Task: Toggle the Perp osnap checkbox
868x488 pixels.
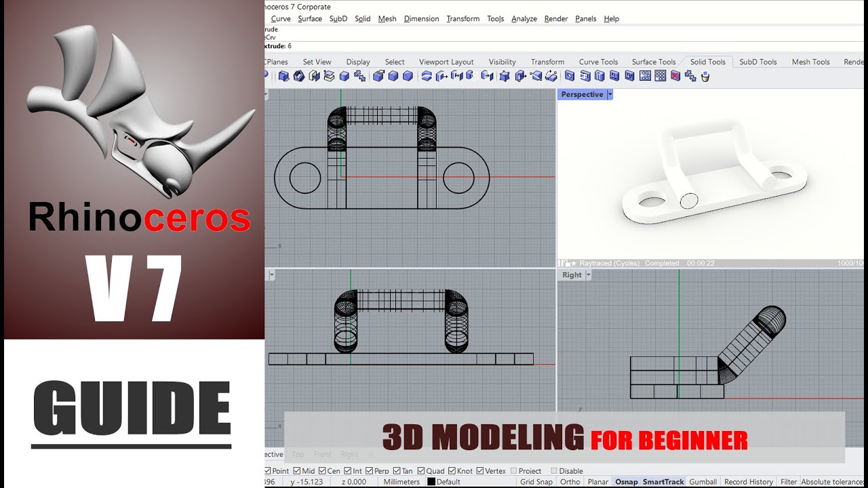Action: pyautogui.click(x=369, y=471)
